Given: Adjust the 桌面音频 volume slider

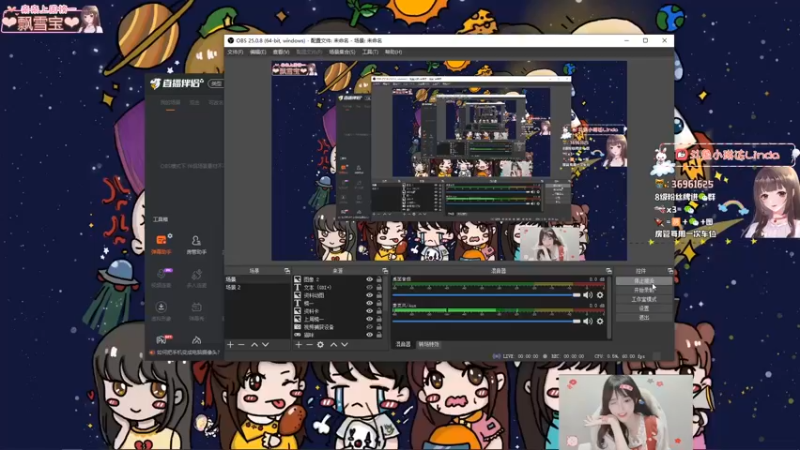Looking at the screenshot, I should [487, 295].
